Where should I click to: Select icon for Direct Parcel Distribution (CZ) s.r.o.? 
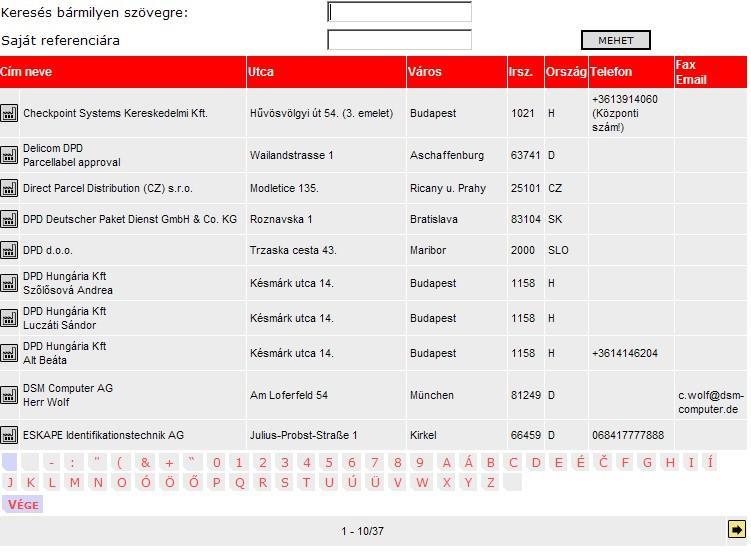pos(9,188)
